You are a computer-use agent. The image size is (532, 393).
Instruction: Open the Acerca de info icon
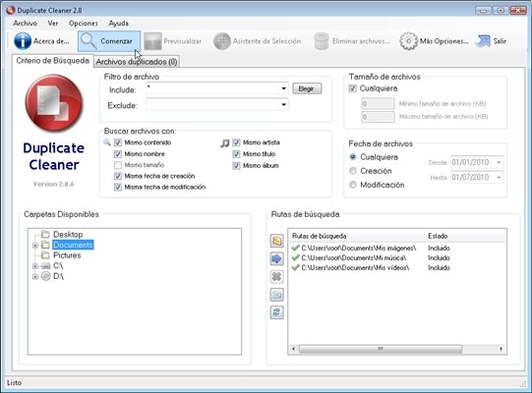pos(23,41)
